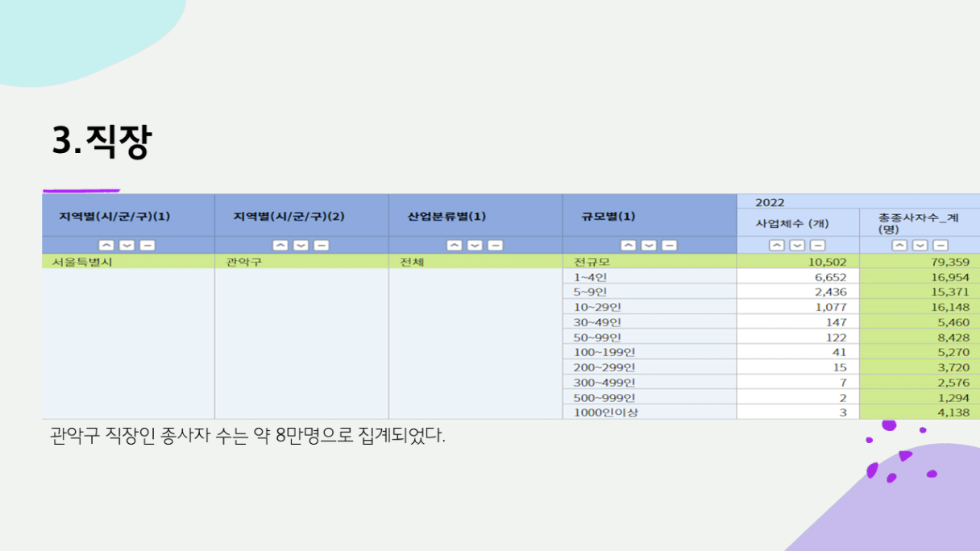Click the 4,138 employees value
Image resolution: width=980 pixels, height=551 pixels.
click(953, 412)
